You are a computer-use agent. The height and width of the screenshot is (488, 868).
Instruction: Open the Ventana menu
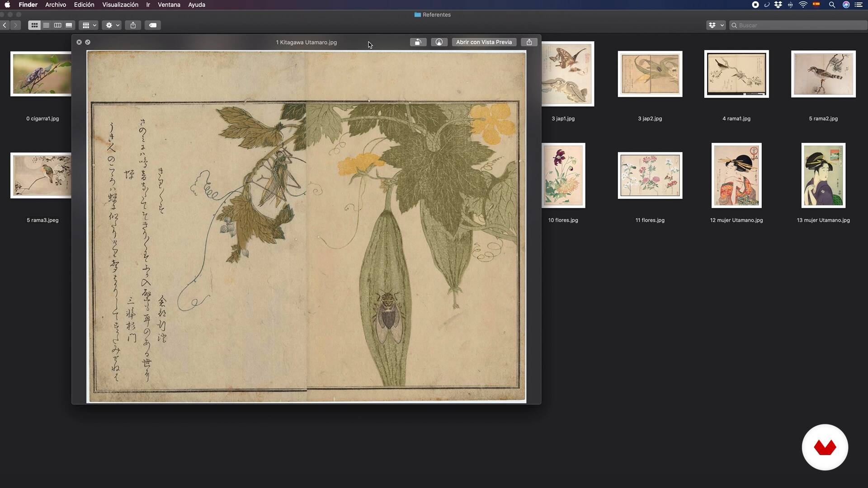pyautogui.click(x=169, y=5)
